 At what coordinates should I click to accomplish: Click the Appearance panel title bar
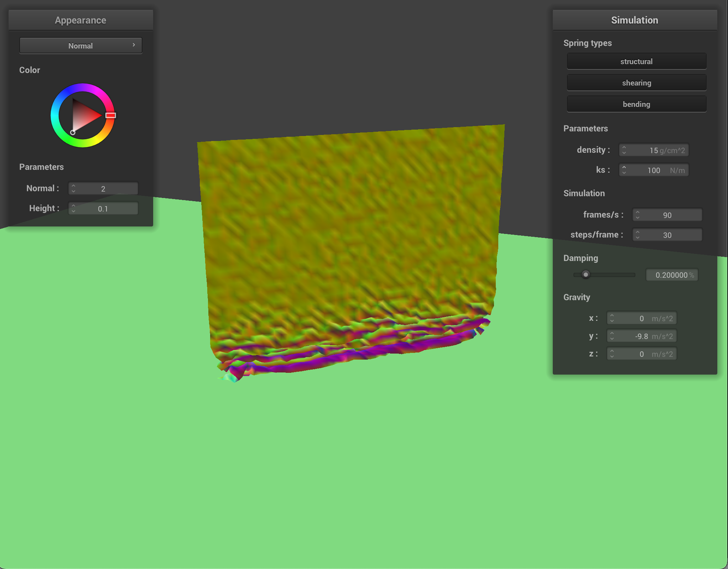click(81, 20)
